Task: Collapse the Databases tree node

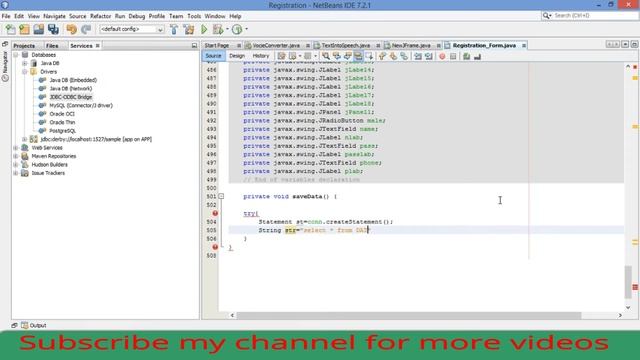Action: (x=16, y=55)
